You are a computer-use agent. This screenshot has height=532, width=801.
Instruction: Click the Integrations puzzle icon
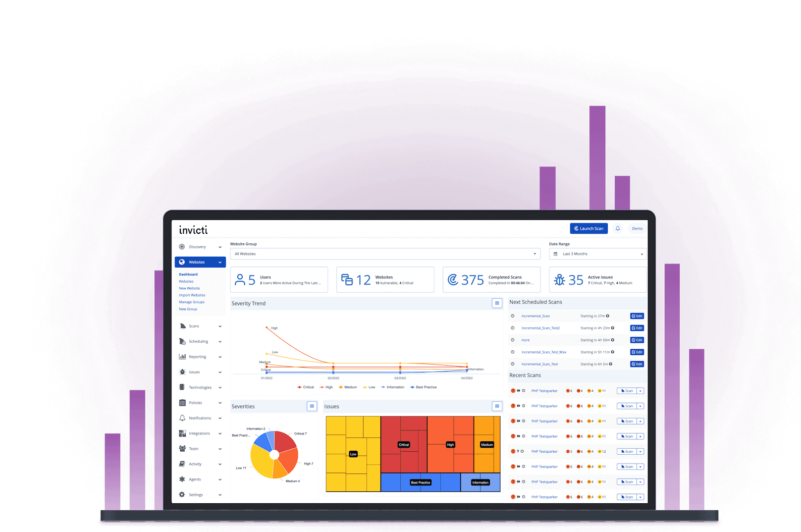click(x=182, y=433)
